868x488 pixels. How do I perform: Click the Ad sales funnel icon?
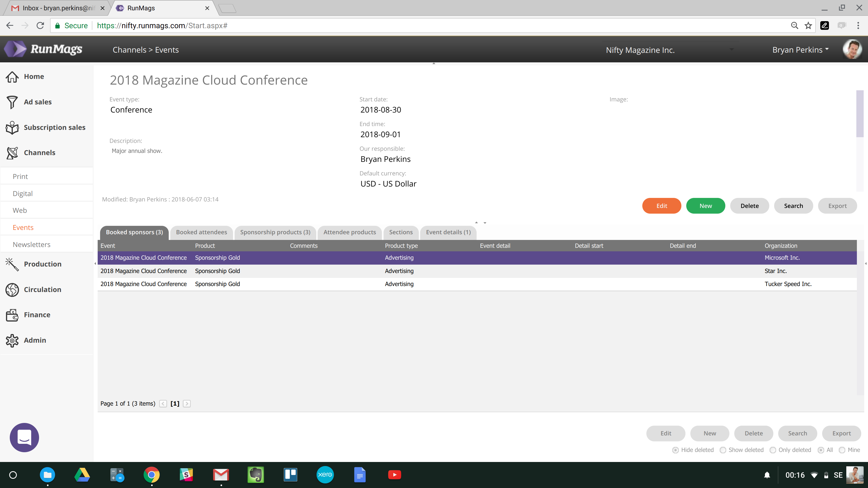12,102
